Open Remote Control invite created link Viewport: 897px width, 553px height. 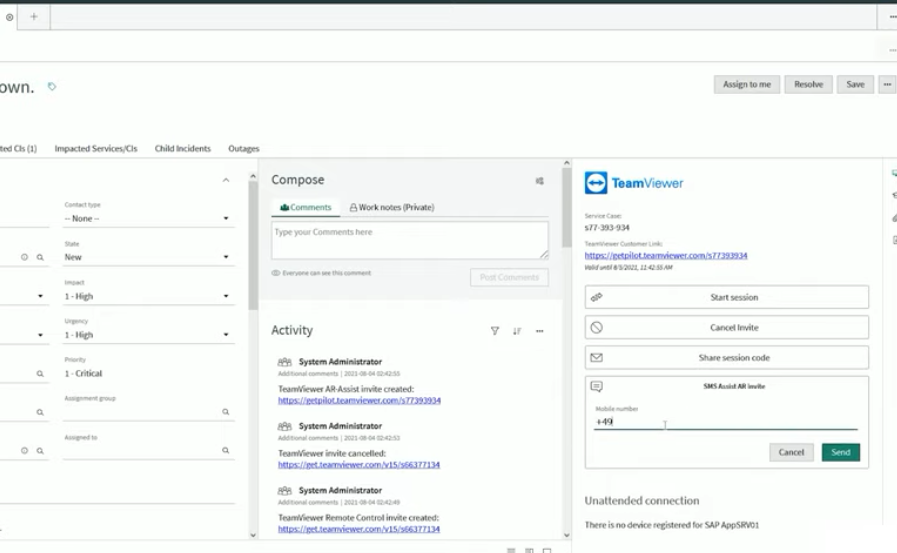359,529
